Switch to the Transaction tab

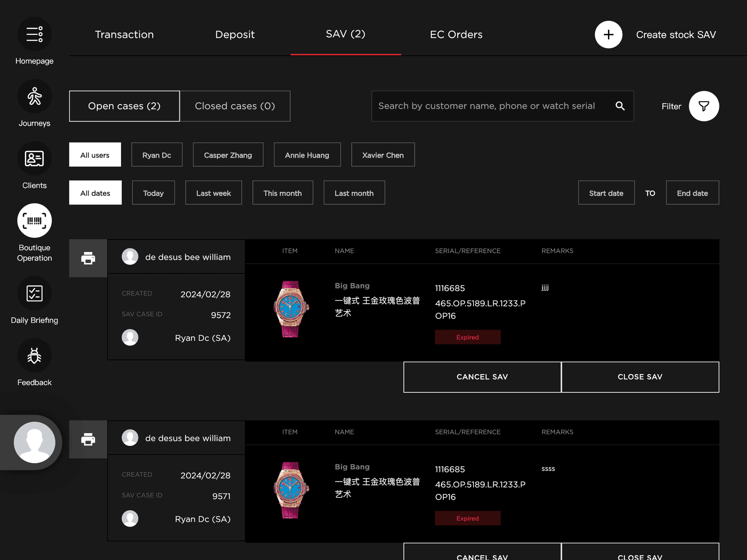point(124,35)
